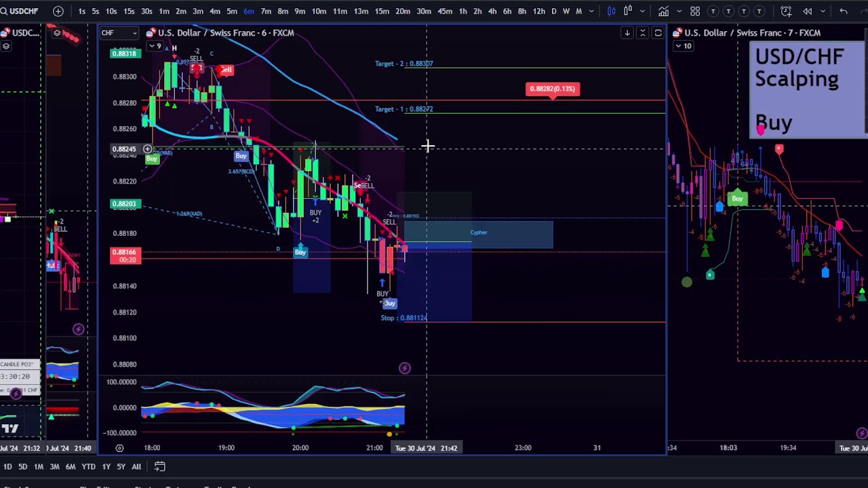
Task: Click the red Sell signal label near top
Action: tap(226, 70)
